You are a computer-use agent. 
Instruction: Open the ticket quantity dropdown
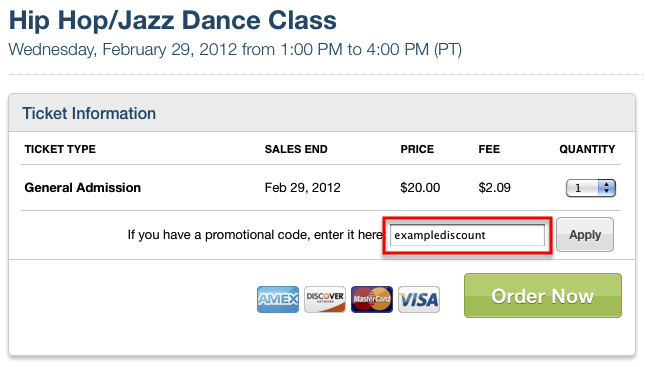click(x=591, y=188)
